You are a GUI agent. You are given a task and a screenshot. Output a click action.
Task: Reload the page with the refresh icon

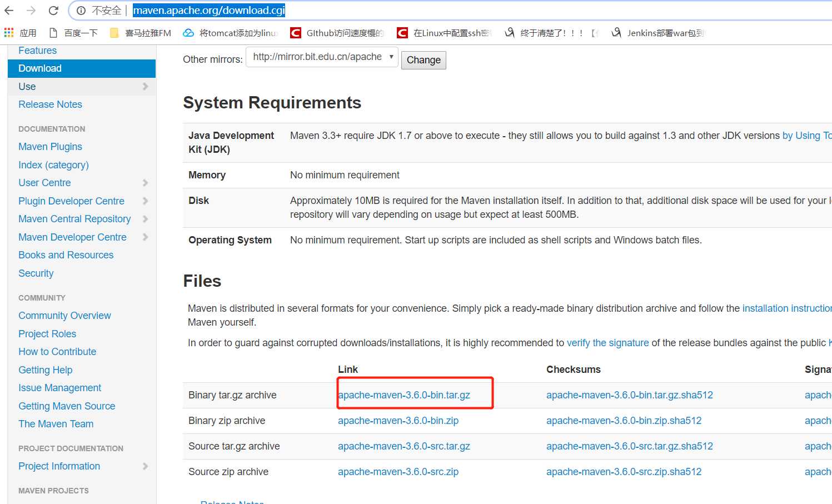click(53, 11)
